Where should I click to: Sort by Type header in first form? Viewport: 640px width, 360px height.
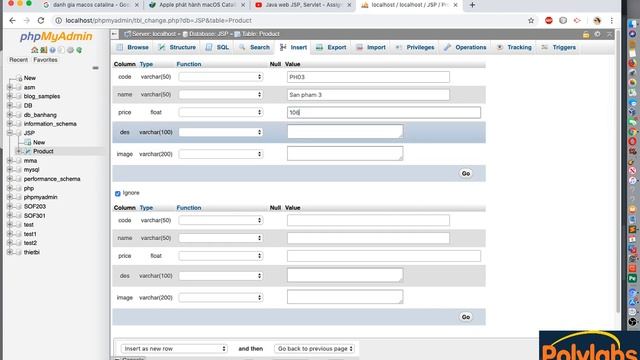146,64
